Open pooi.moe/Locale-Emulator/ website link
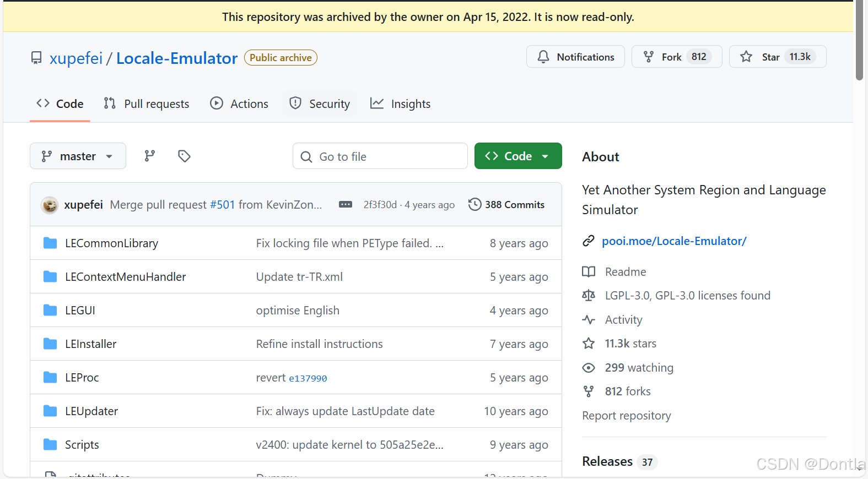868x479 pixels. [x=674, y=241]
